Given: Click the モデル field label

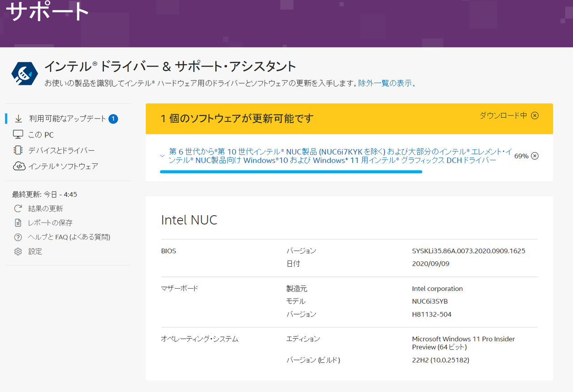Looking at the screenshot, I should click(296, 302).
